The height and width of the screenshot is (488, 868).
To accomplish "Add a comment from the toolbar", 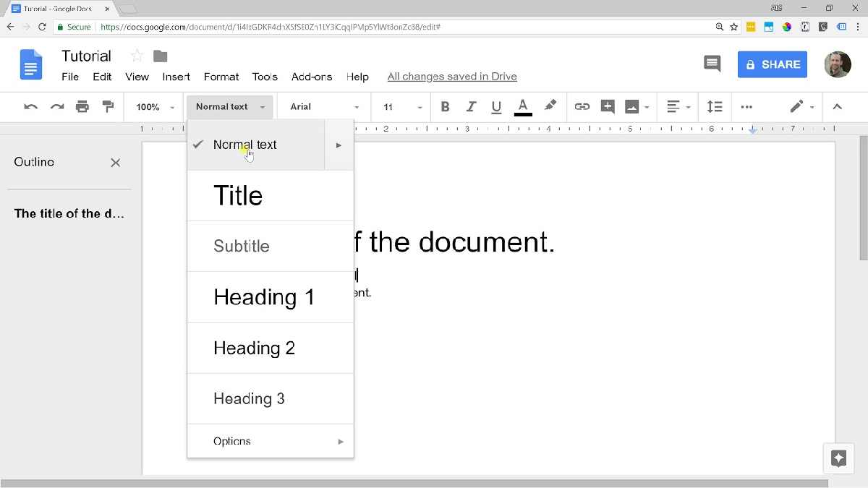I will click(608, 107).
